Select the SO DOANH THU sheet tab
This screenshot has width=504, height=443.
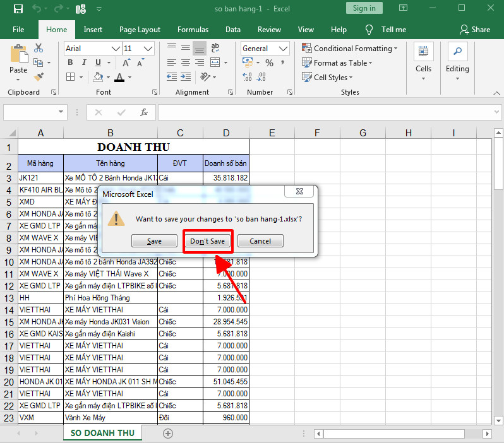click(x=102, y=433)
